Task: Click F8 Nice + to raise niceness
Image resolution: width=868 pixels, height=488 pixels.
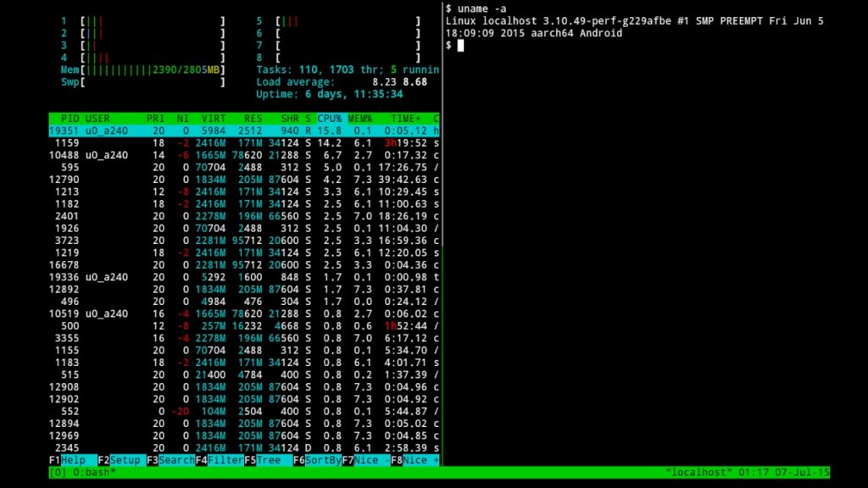Action: click(x=415, y=459)
